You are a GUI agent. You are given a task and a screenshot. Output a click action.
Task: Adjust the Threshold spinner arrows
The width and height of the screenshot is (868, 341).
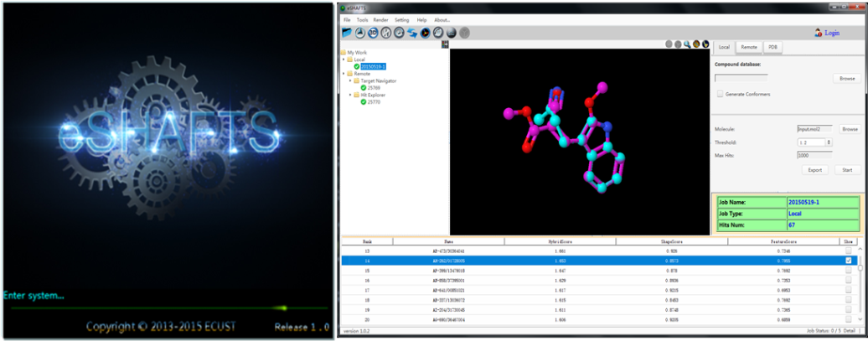tap(829, 142)
